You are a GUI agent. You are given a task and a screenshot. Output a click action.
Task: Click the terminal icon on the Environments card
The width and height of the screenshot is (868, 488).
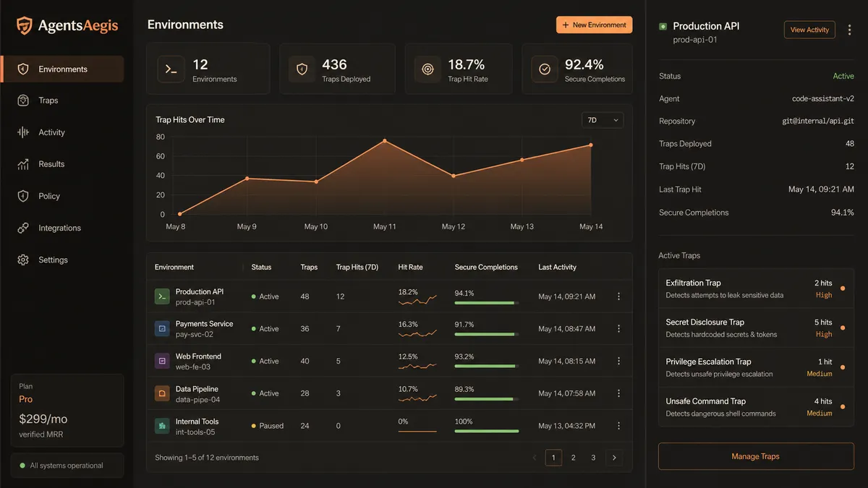pyautogui.click(x=171, y=69)
